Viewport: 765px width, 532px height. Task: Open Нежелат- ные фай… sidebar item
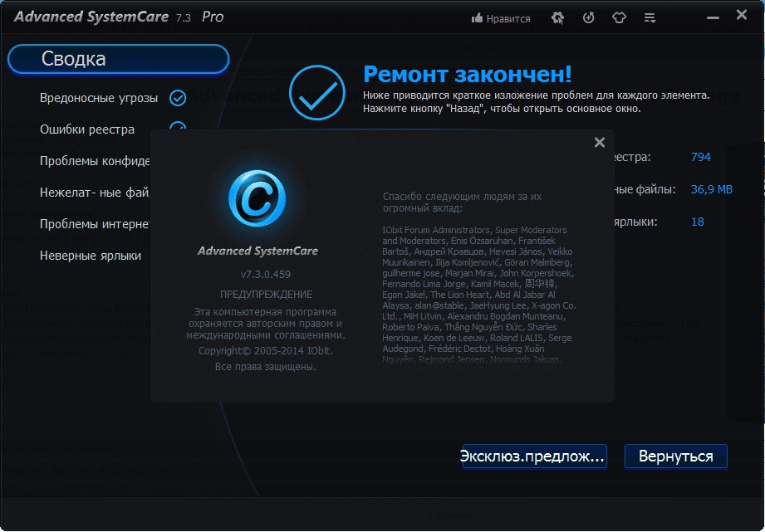pos(95,193)
